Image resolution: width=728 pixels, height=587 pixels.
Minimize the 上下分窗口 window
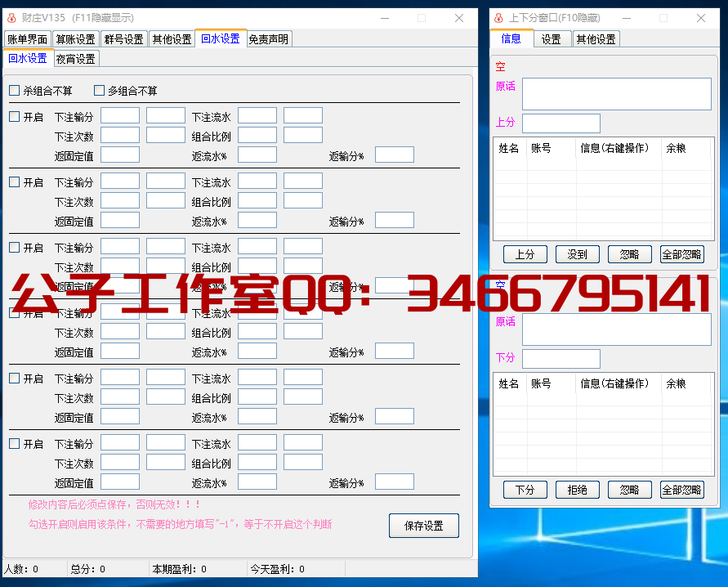(627, 18)
